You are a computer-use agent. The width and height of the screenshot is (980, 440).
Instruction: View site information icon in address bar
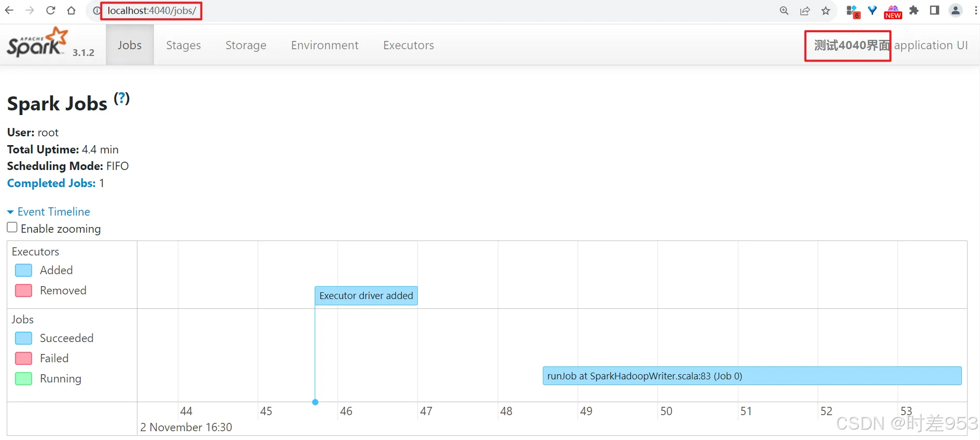tap(96, 11)
